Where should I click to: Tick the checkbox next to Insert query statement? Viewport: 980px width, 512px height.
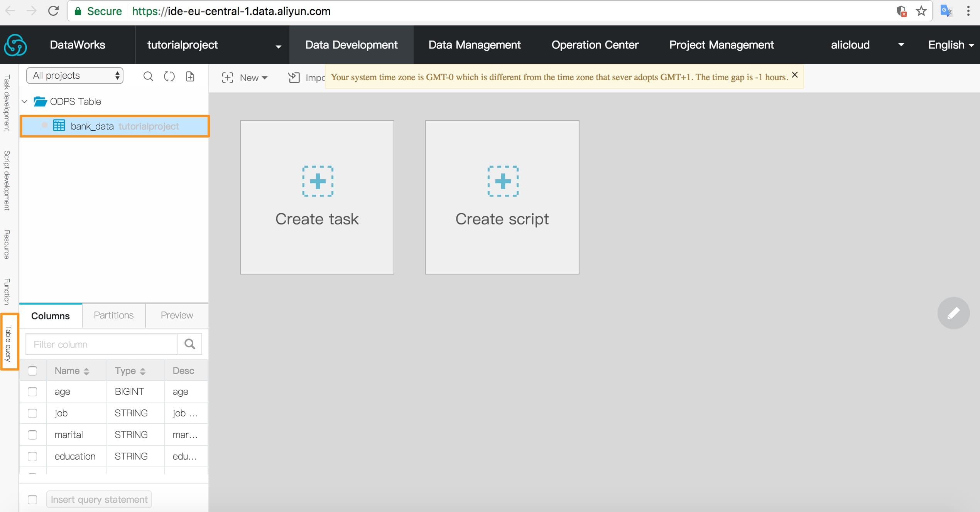coord(32,500)
